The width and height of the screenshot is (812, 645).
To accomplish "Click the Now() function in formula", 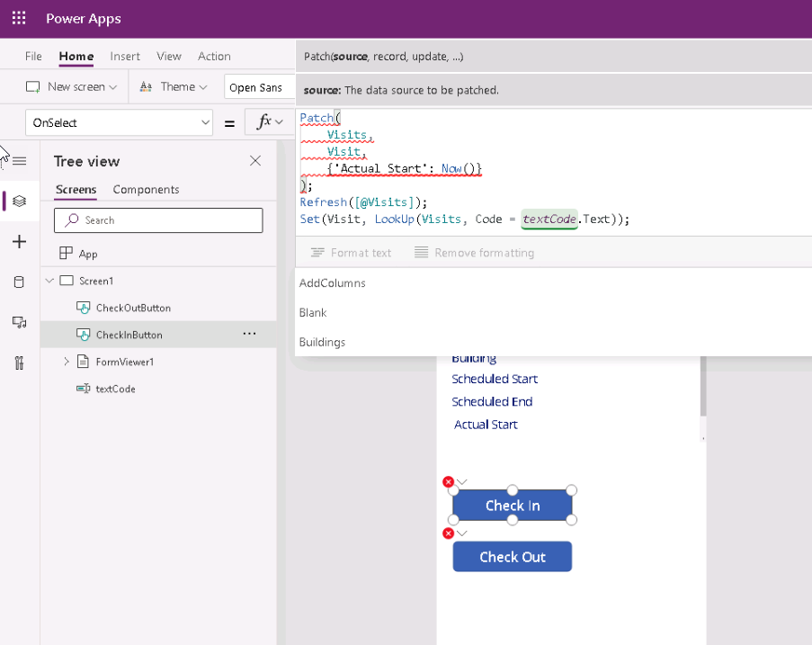I will coord(458,168).
